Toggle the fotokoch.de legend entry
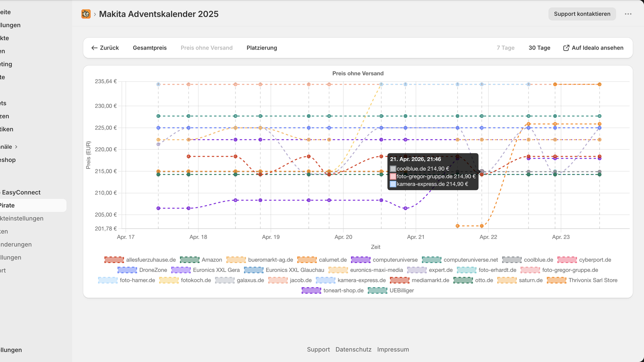The width and height of the screenshot is (644, 362). click(x=185, y=280)
